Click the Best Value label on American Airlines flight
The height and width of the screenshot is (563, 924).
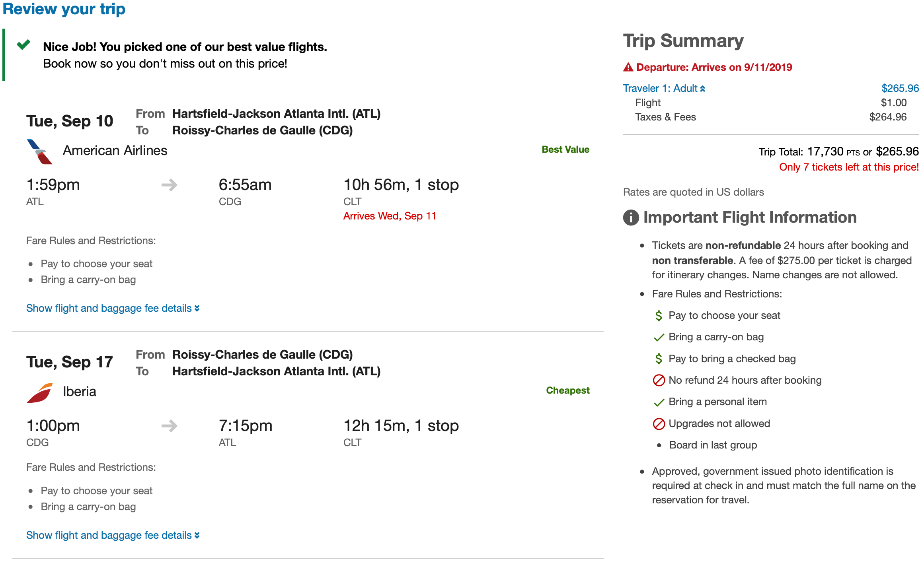[x=565, y=149]
